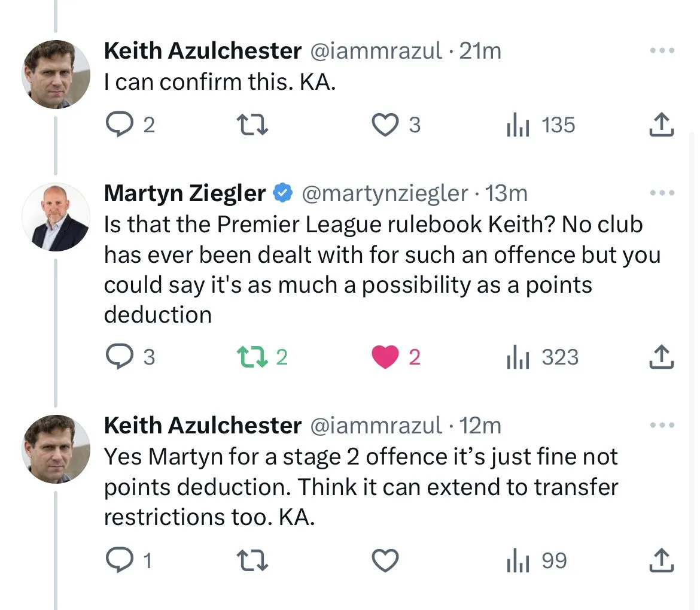This screenshot has height=610, width=700.
Task: Open more options for Keith's 12m tweet
Action: tap(662, 426)
